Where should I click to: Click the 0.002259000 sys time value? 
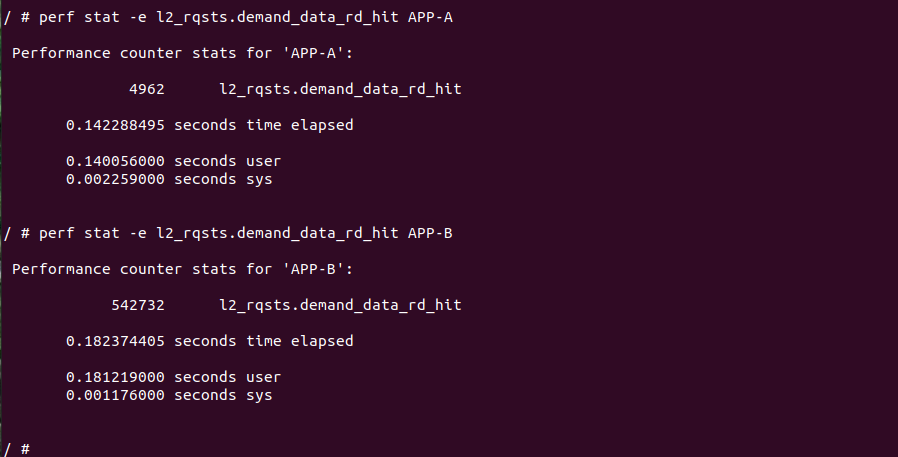pos(118,179)
